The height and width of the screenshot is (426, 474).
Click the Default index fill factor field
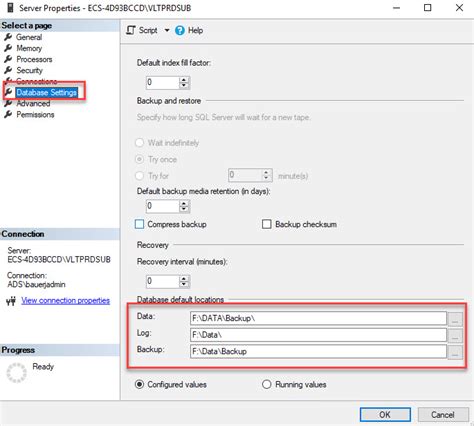[163, 82]
